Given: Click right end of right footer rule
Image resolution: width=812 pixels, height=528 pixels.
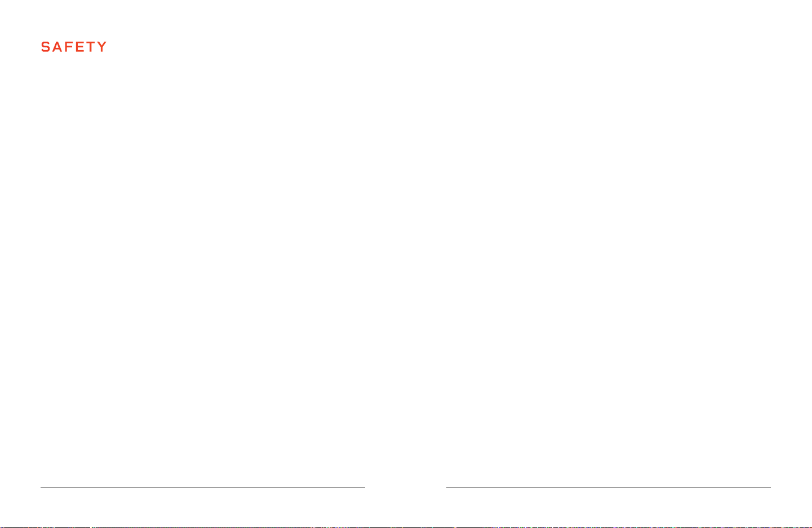Looking at the screenshot, I should click(x=769, y=487).
